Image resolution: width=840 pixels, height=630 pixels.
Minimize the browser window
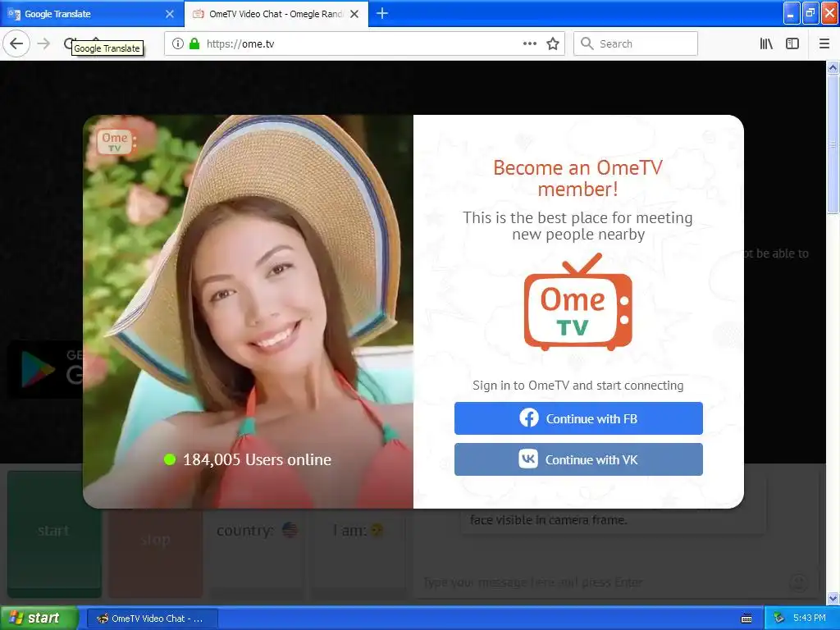792,13
